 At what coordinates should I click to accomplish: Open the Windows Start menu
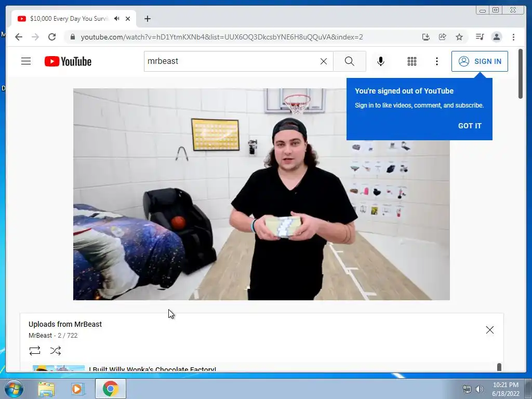14,389
